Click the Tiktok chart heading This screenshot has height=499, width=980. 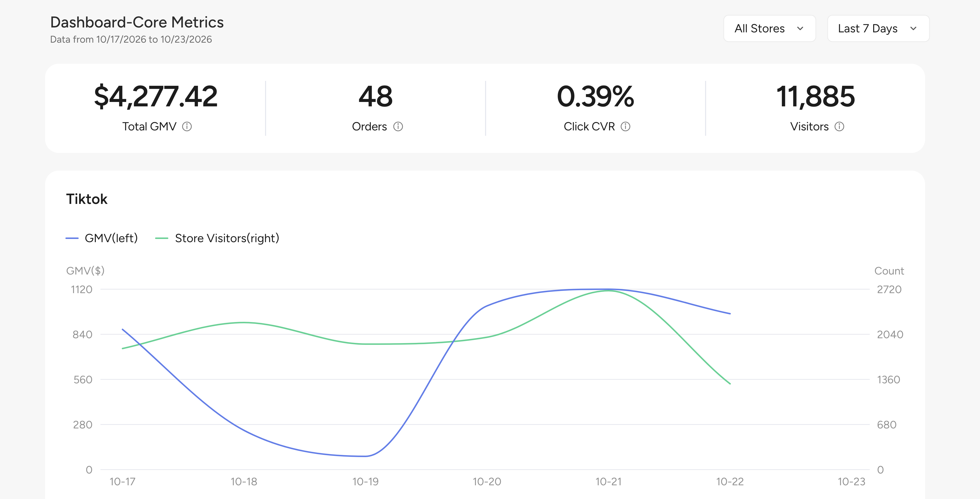[87, 199]
